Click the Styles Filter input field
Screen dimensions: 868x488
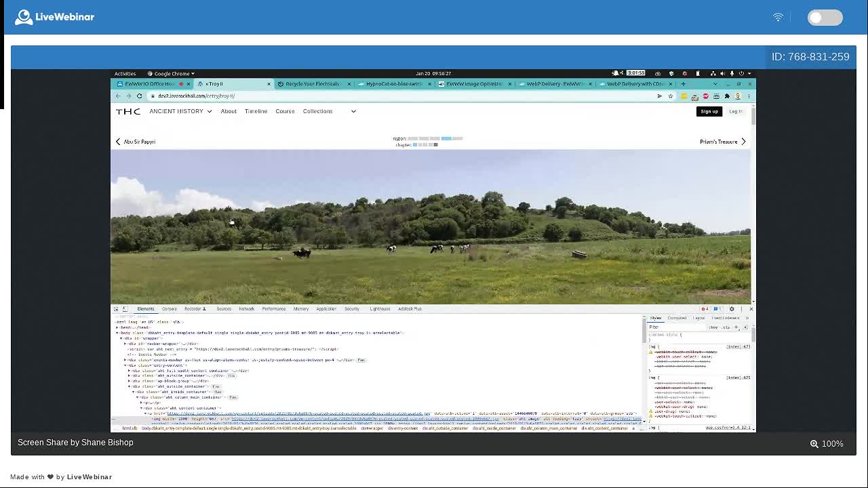coord(675,327)
